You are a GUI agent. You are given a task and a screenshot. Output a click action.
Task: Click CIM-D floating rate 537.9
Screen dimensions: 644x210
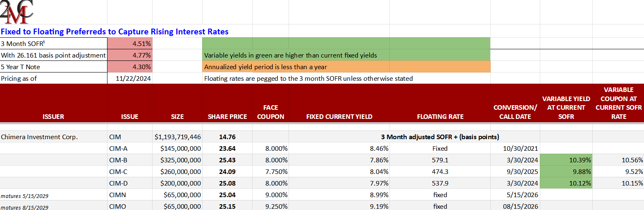pos(440,183)
